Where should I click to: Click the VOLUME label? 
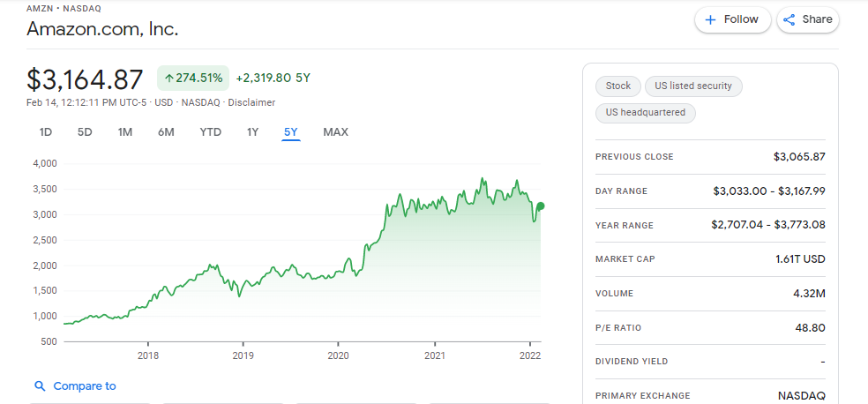pos(615,294)
